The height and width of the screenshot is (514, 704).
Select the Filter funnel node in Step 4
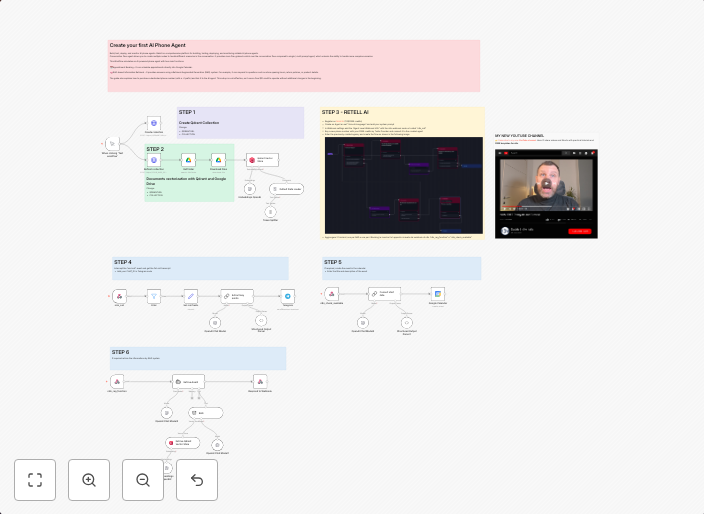[x=154, y=296]
